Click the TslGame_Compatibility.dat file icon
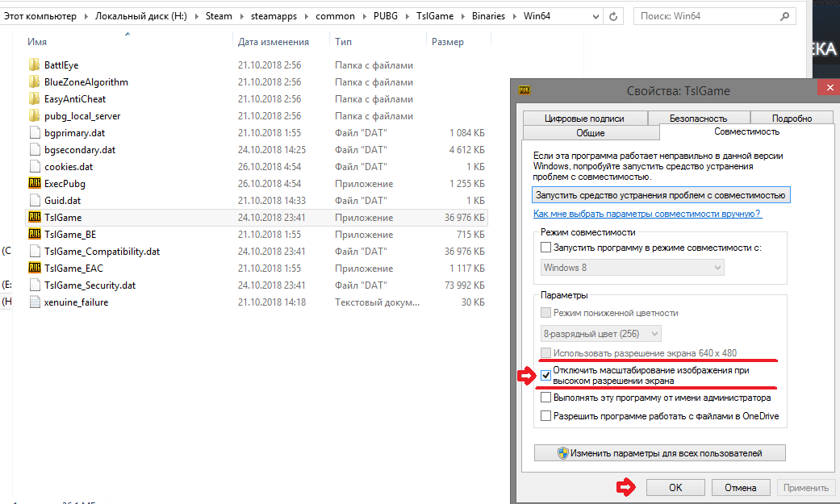 click(x=35, y=252)
